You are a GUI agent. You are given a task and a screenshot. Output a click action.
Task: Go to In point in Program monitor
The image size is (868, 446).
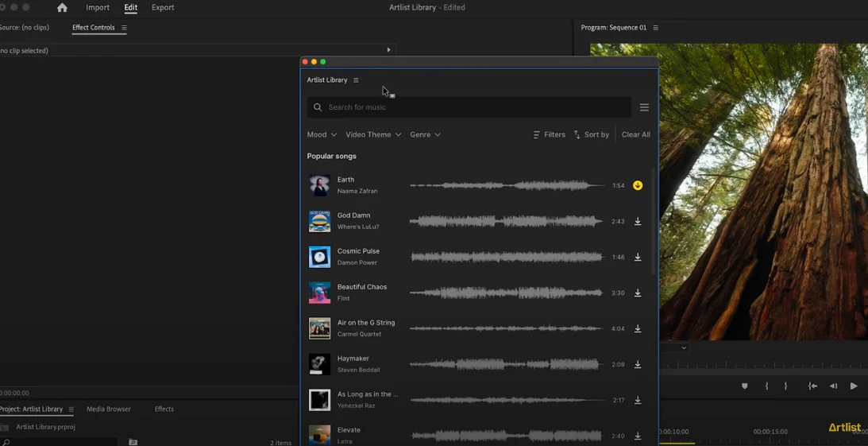(812, 386)
